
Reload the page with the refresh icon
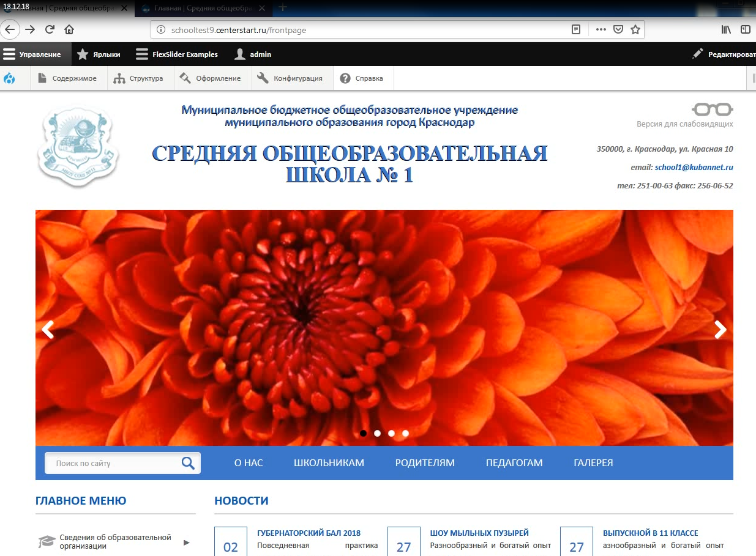50,29
